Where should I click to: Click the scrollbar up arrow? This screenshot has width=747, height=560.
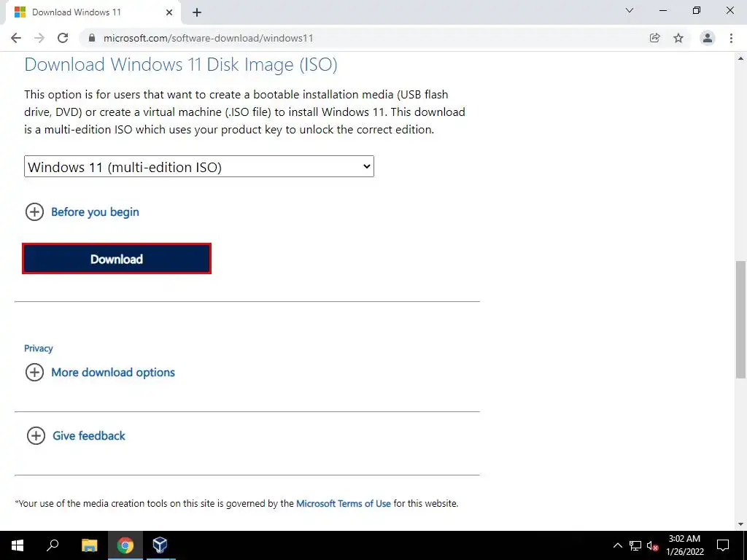click(x=741, y=58)
